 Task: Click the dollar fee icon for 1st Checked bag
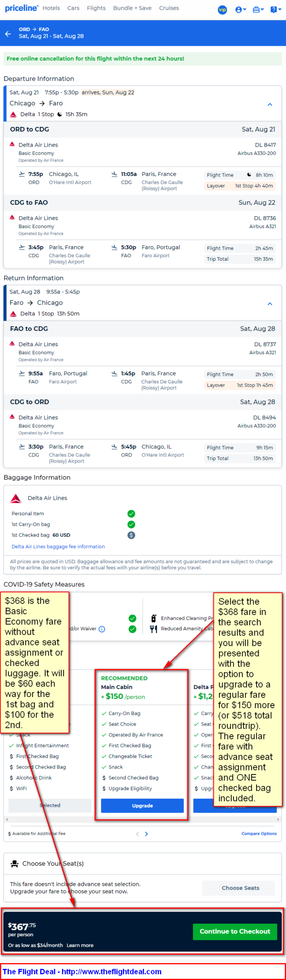coord(131,535)
